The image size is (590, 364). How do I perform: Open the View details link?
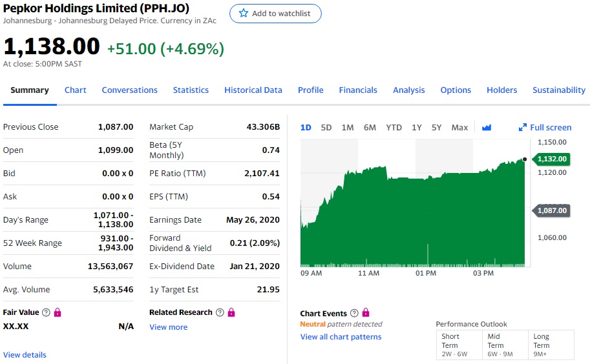[x=25, y=355]
